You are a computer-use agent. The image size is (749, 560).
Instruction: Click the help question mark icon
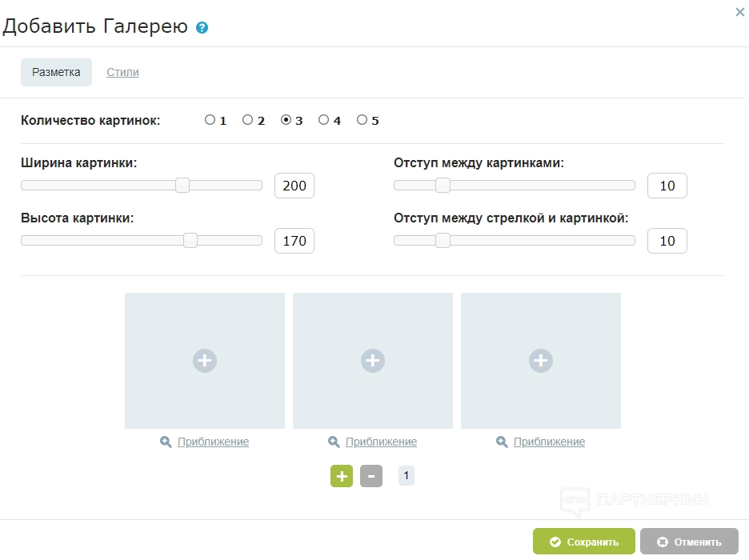202,28
